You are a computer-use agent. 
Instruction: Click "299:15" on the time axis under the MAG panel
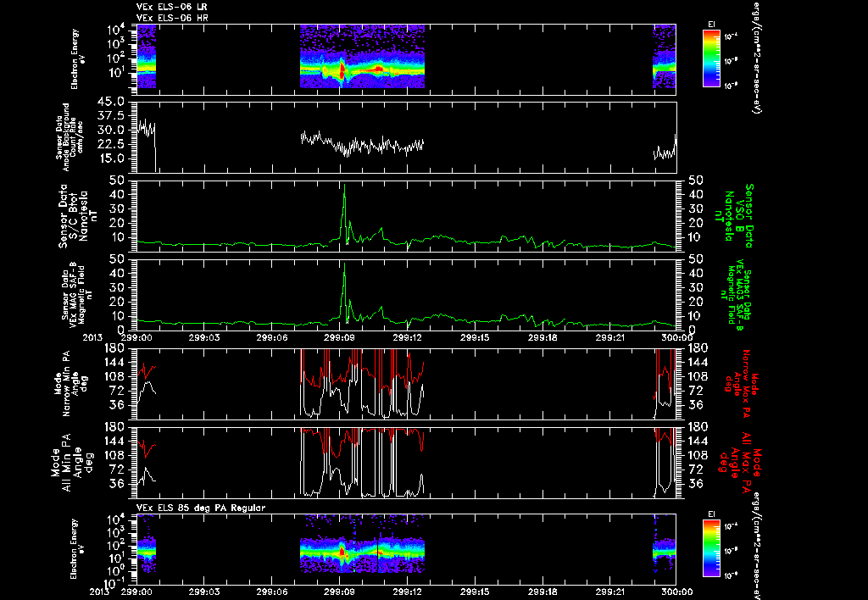476,337
